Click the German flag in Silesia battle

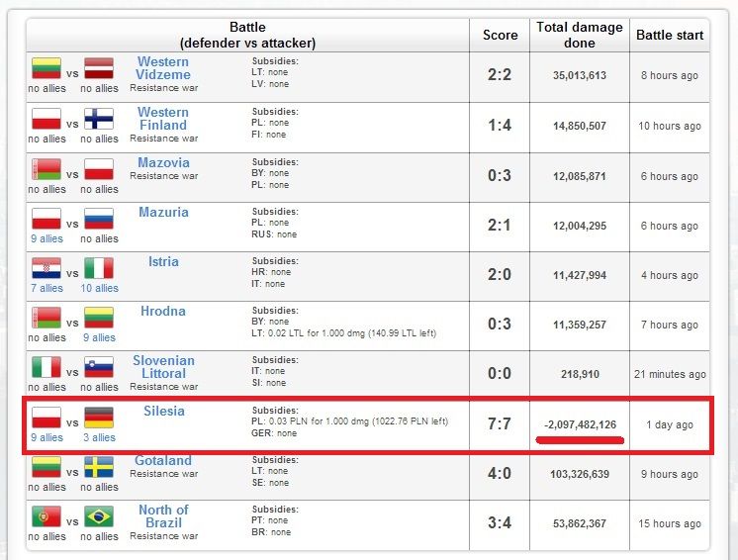click(x=99, y=418)
